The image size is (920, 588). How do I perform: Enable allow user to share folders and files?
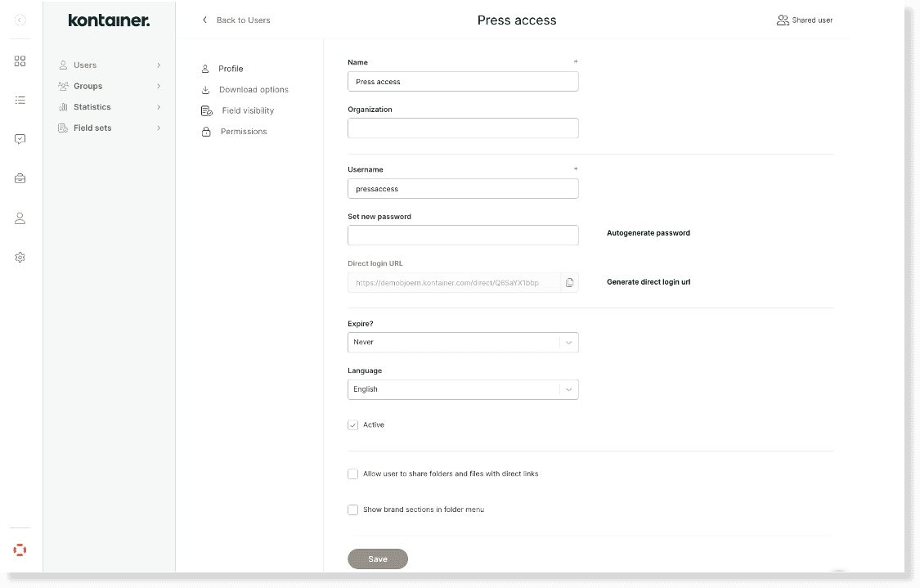[353, 474]
